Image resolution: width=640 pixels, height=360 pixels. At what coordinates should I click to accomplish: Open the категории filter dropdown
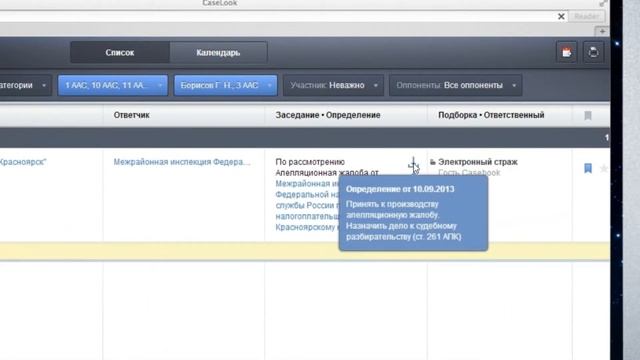pyautogui.click(x=24, y=85)
